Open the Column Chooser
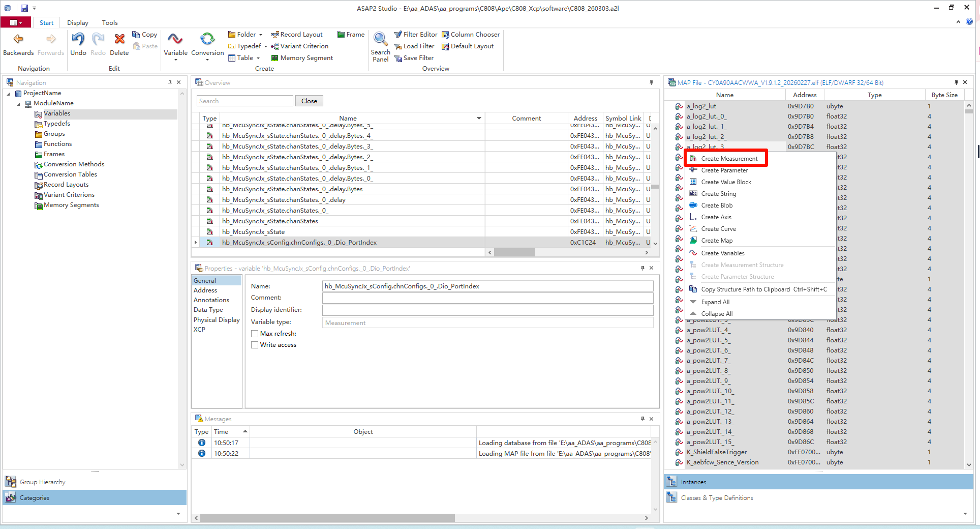 (x=470, y=35)
